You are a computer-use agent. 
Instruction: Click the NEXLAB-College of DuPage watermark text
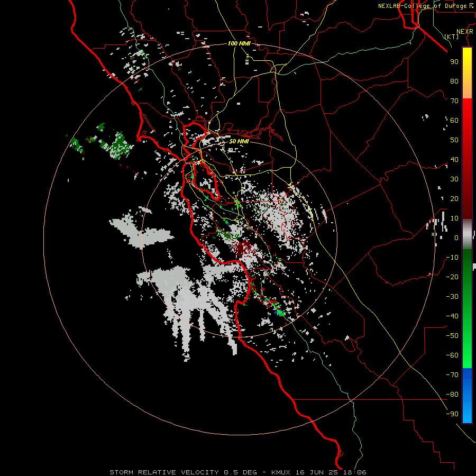click(x=425, y=6)
